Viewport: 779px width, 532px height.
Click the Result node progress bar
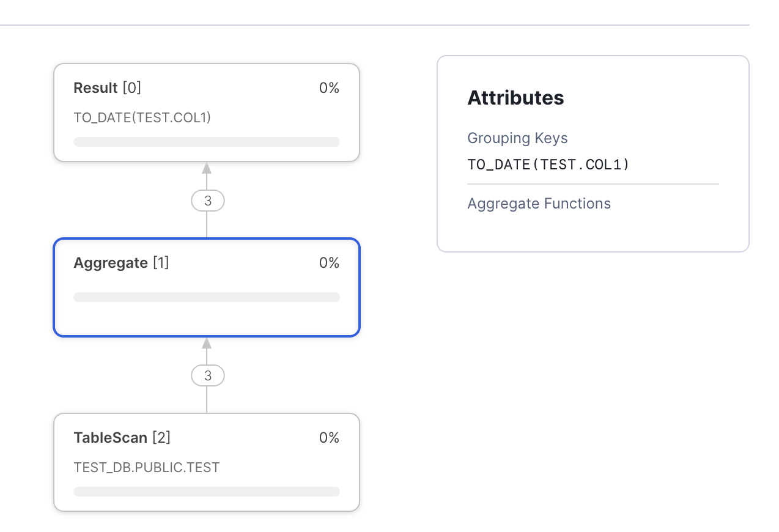(206, 142)
